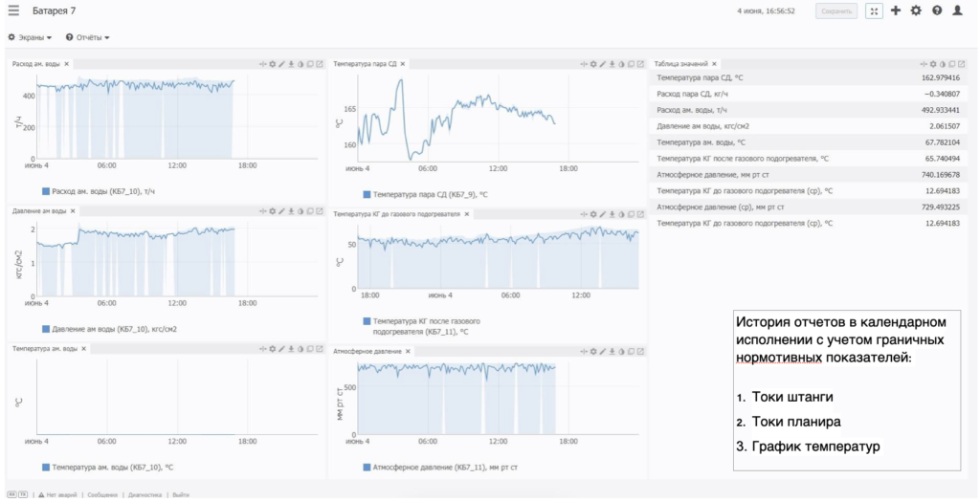Open the hamburger menu next to Батарея 7
Screen dimensions: 980x501
tap(13, 11)
